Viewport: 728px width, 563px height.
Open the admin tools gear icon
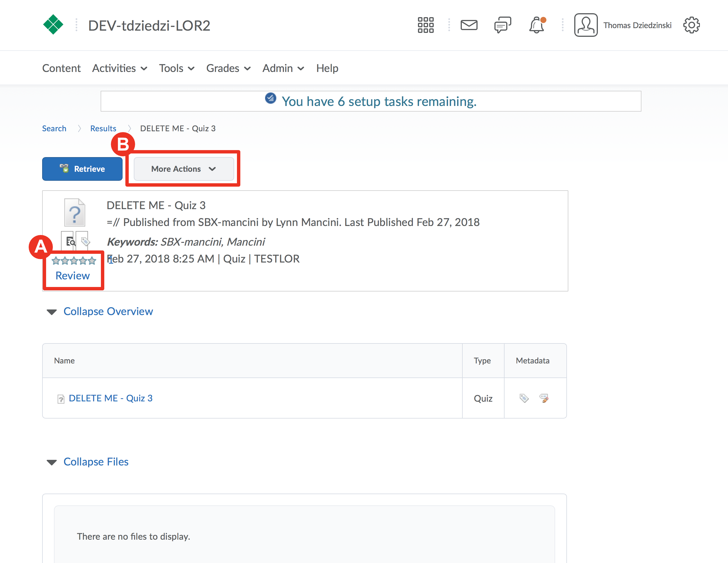pos(691,25)
